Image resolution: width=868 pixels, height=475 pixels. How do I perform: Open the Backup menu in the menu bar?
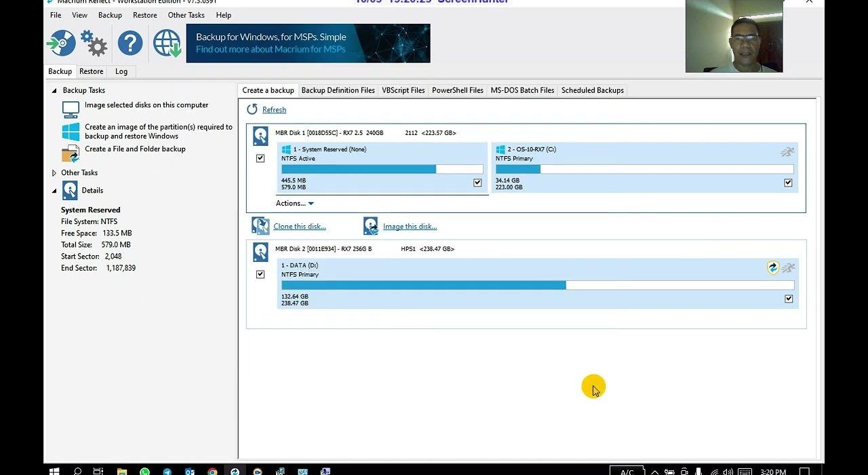pyautogui.click(x=110, y=15)
